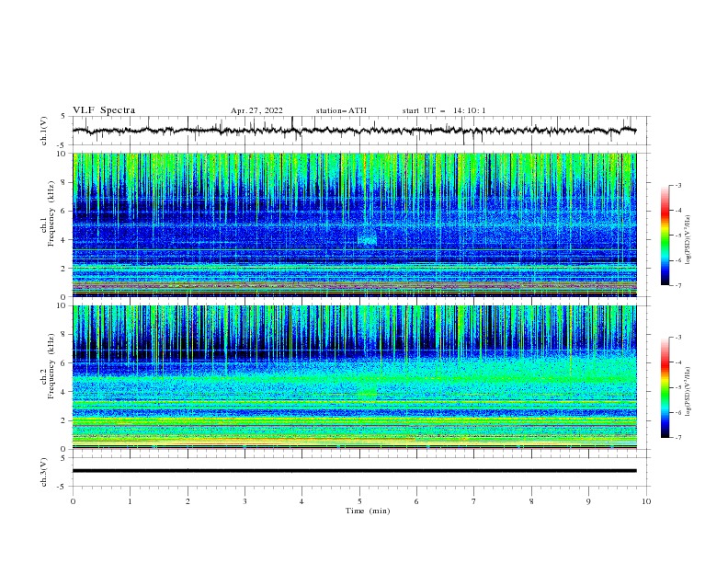Click the ch.1 PSD color scale bar
This screenshot has width=728, height=563.
(x=665, y=236)
